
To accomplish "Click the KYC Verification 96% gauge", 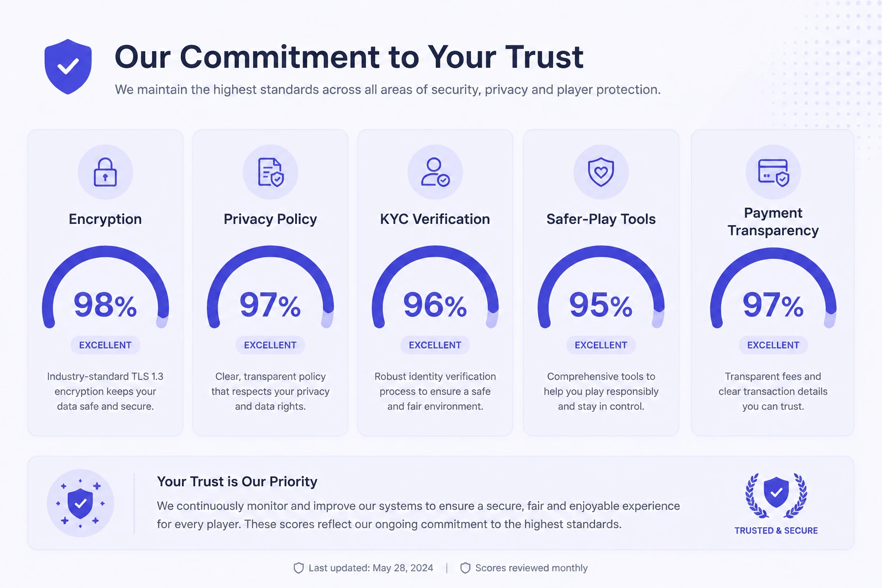I will [x=435, y=287].
